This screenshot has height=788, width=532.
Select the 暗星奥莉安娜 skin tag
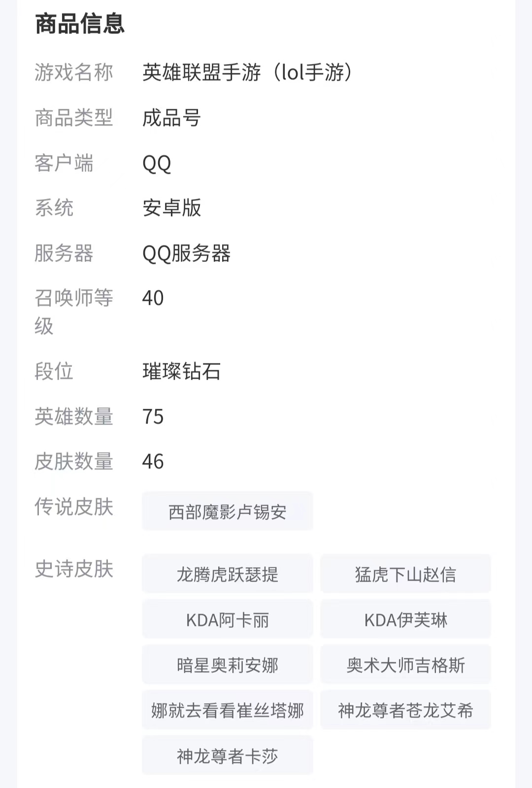click(x=227, y=665)
